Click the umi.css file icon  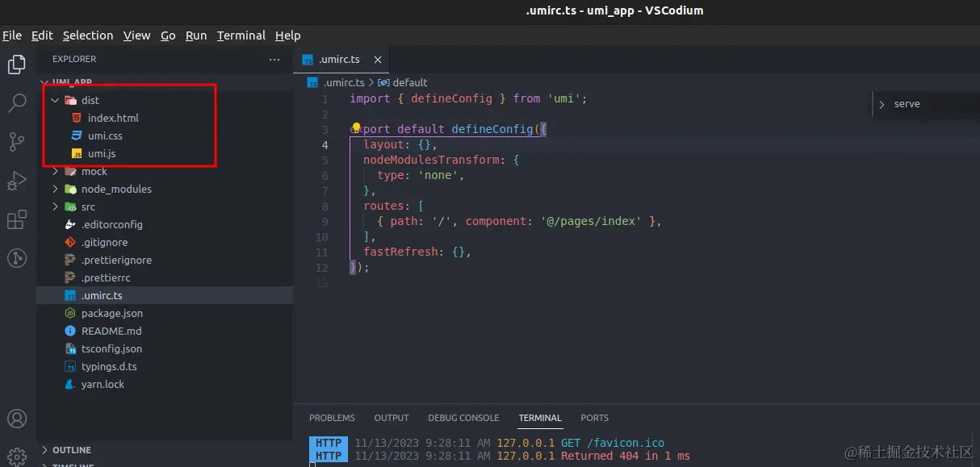click(x=77, y=136)
